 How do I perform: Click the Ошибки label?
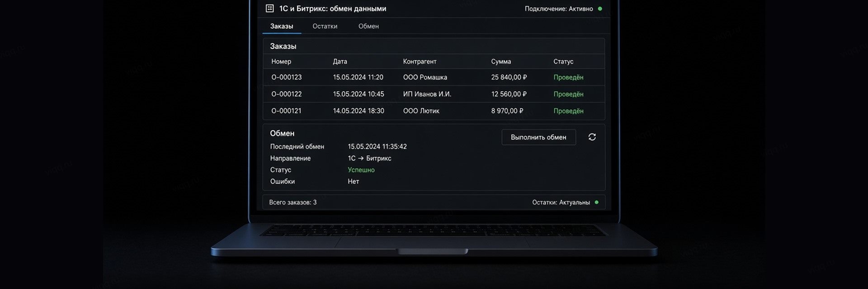(x=282, y=182)
